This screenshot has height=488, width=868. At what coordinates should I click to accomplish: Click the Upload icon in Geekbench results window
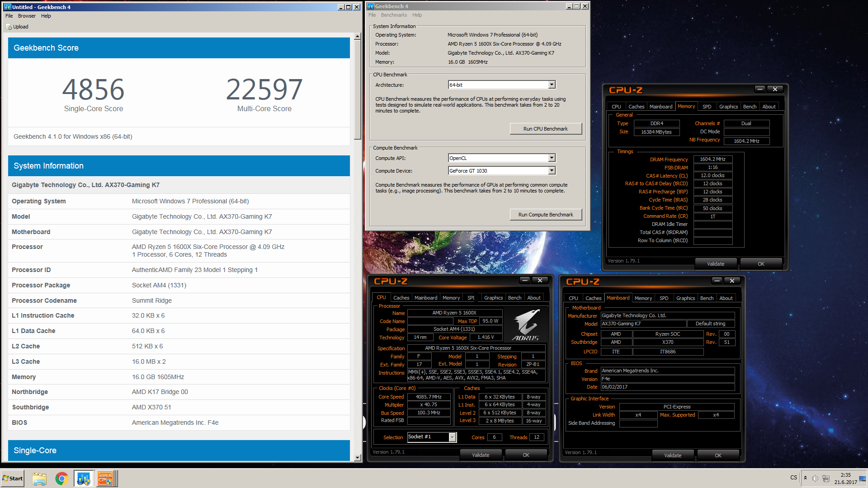point(9,27)
